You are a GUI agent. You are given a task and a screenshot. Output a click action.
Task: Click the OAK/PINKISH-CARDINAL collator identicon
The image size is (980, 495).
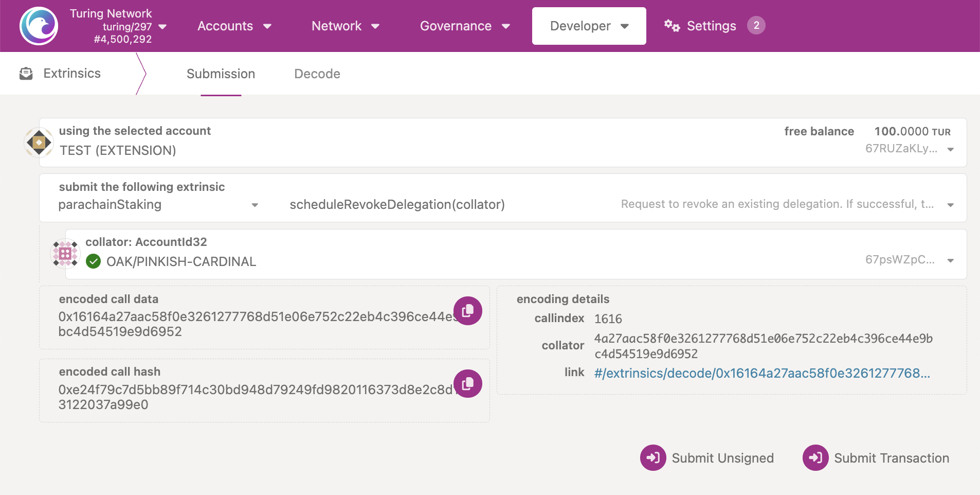pos(65,254)
